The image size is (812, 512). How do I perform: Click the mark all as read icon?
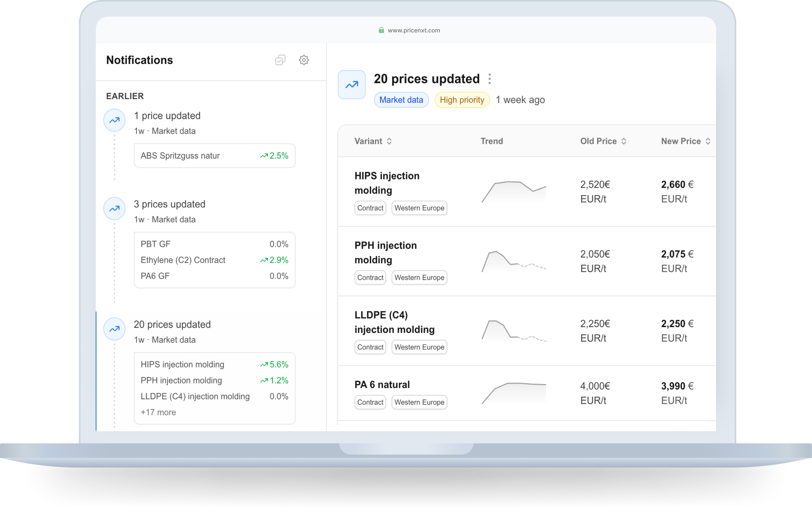tap(280, 60)
